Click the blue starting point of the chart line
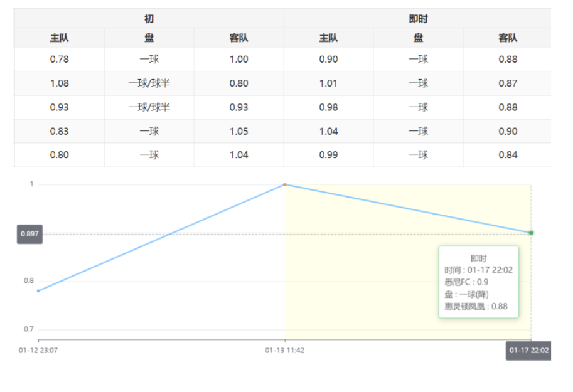This screenshot has width=573, height=392. (38, 290)
